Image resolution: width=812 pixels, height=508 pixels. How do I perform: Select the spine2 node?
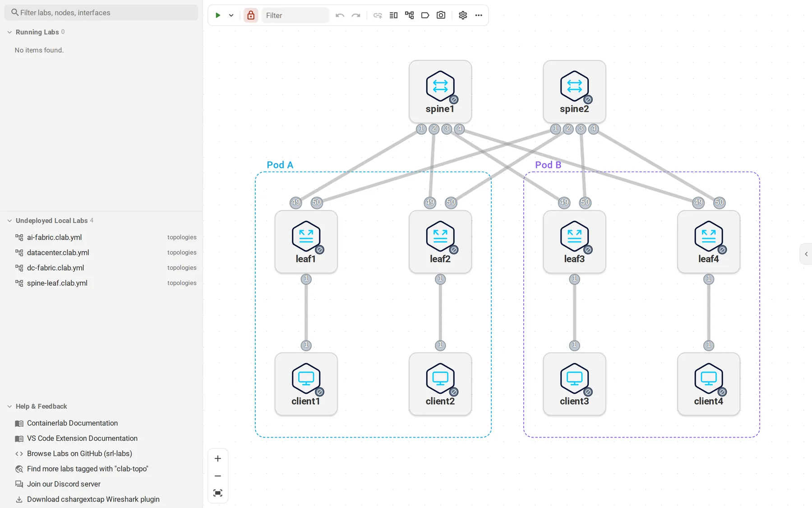574,92
